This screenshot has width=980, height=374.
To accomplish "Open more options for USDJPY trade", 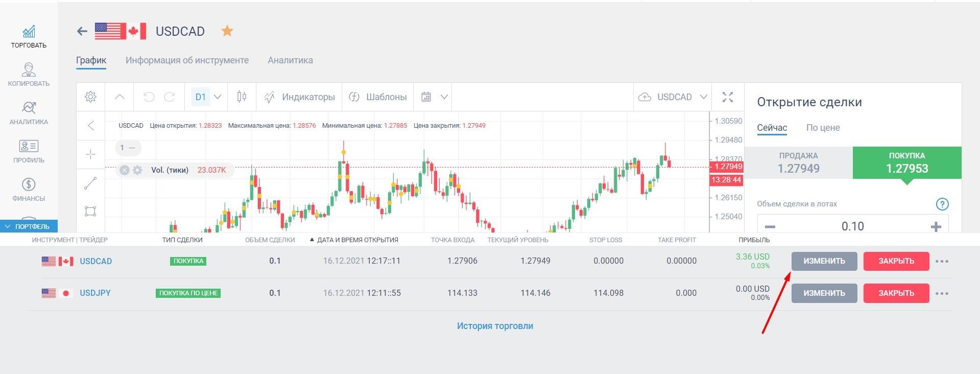I will tap(942, 293).
